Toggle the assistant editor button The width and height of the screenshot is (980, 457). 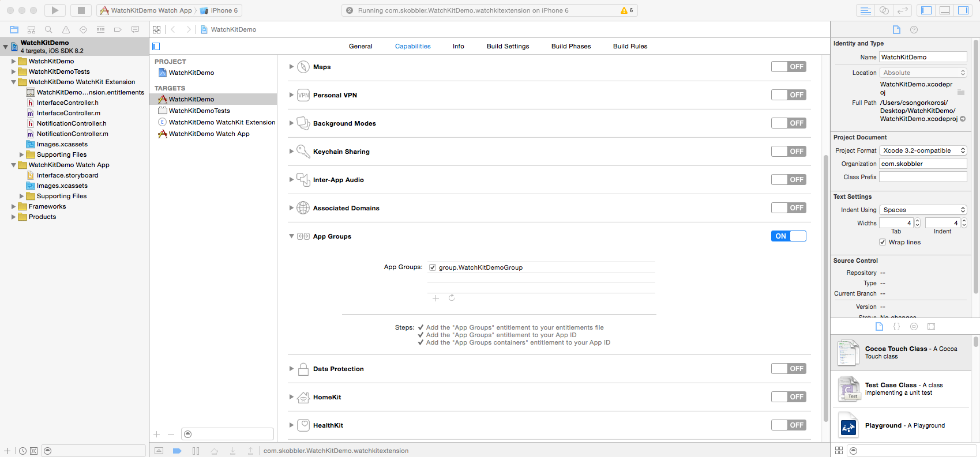[884, 10]
